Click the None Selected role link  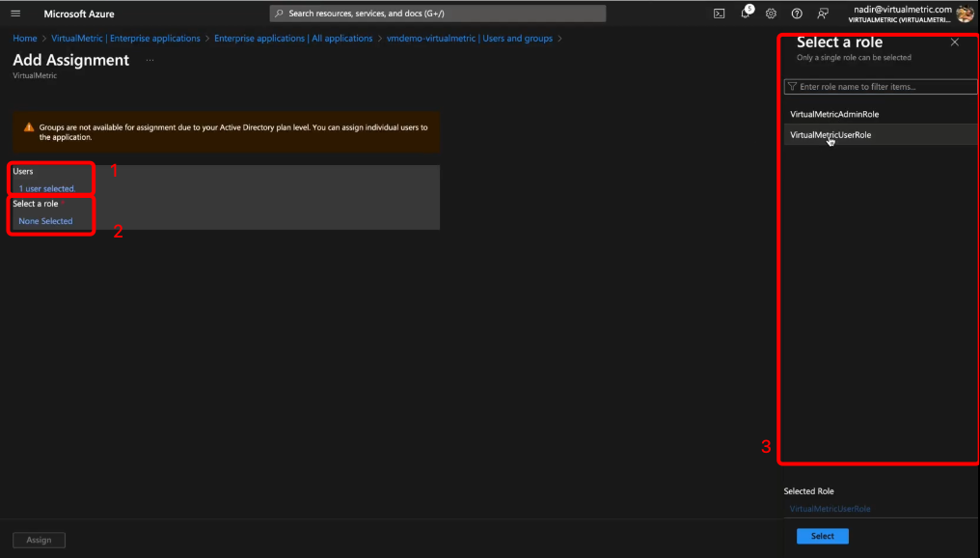coord(45,221)
